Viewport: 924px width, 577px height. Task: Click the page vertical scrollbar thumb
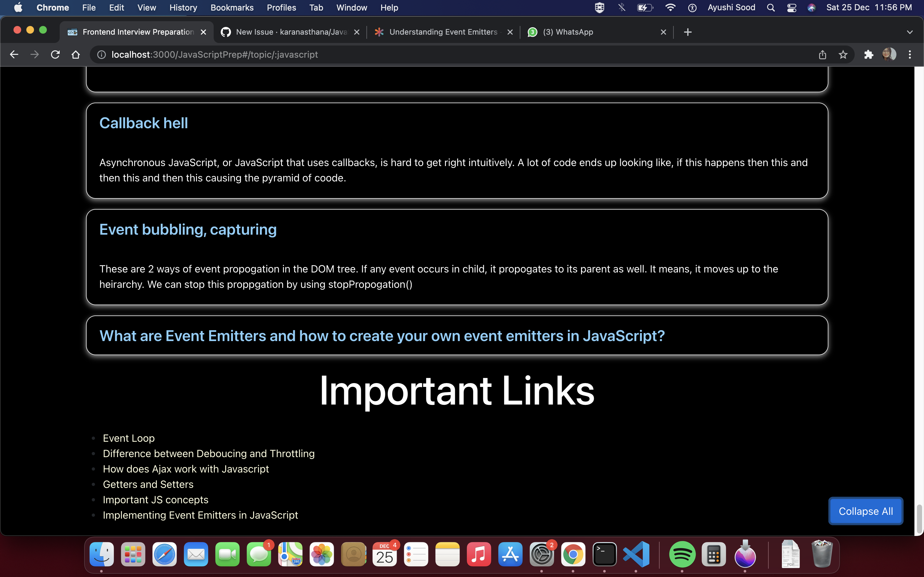click(919, 518)
